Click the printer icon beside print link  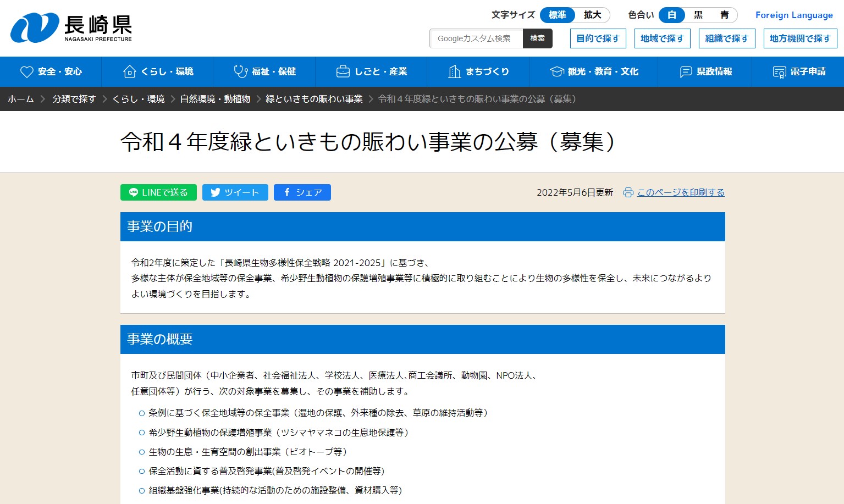pyautogui.click(x=628, y=192)
